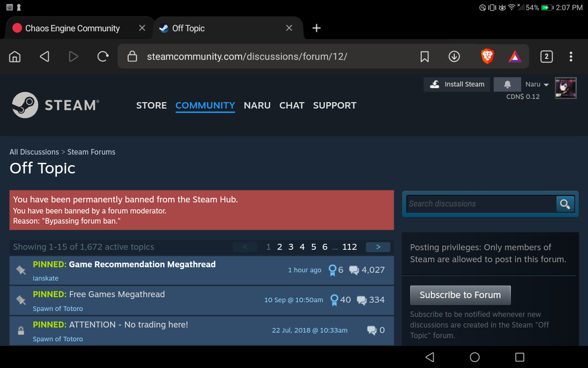Click reply bubble icon with 4,027
Image resolution: width=588 pixels, height=368 pixels.
pos(354,270)
